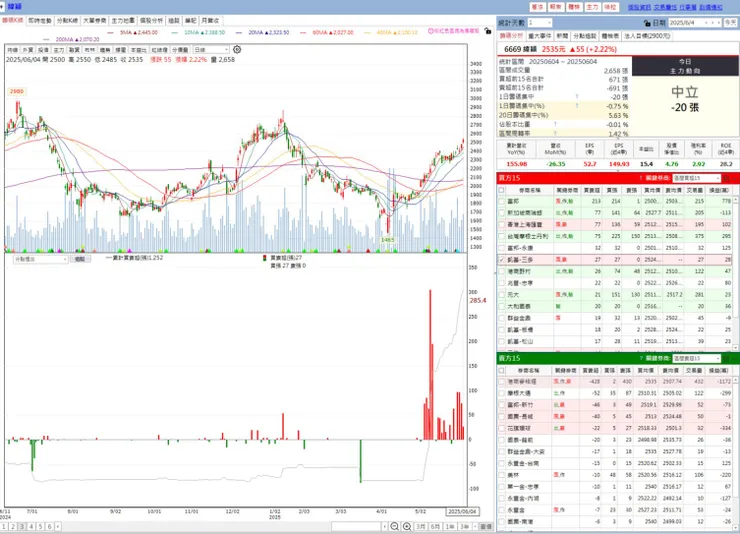Tick the checkbox for 摩根大通 in the seller list
The width and height of the screenshot is (740, 534).
(501, 393)
